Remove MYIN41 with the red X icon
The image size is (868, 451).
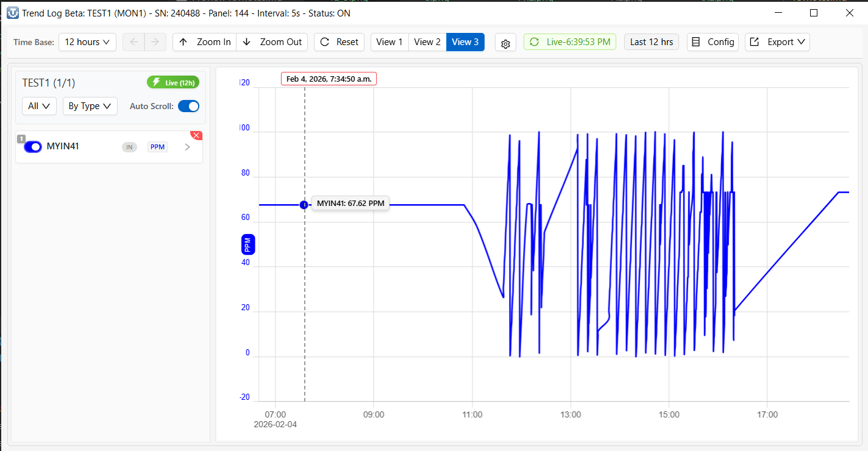coord(196,135)
